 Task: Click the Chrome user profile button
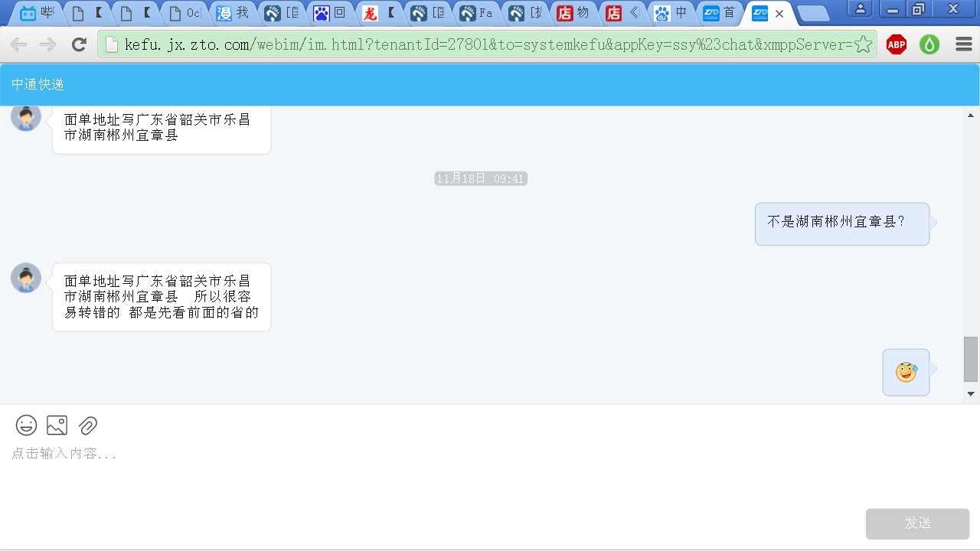[x=861, y=9]
